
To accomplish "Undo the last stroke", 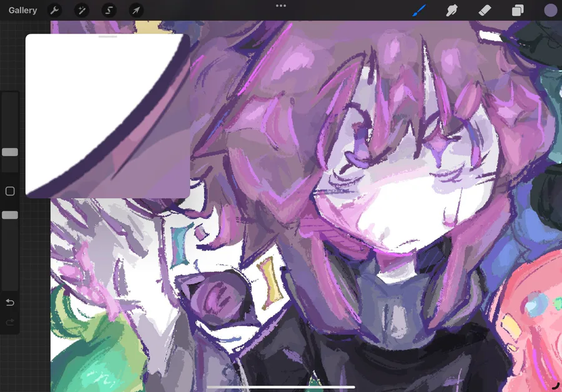I will 10,303.
